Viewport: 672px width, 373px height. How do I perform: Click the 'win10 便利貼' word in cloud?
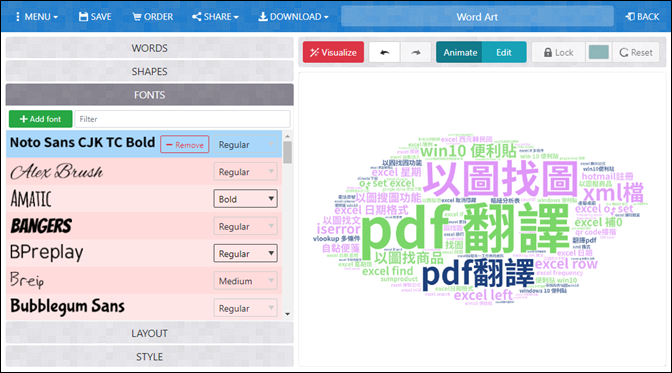tap(468, 151)
